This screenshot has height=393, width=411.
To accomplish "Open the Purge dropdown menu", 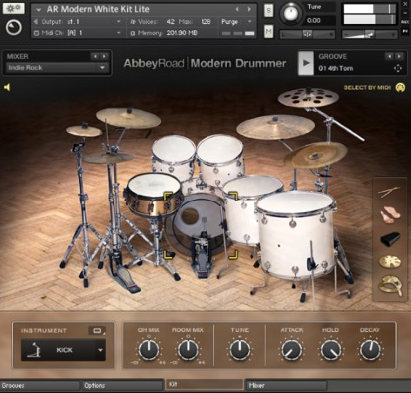I will point(236,22).
